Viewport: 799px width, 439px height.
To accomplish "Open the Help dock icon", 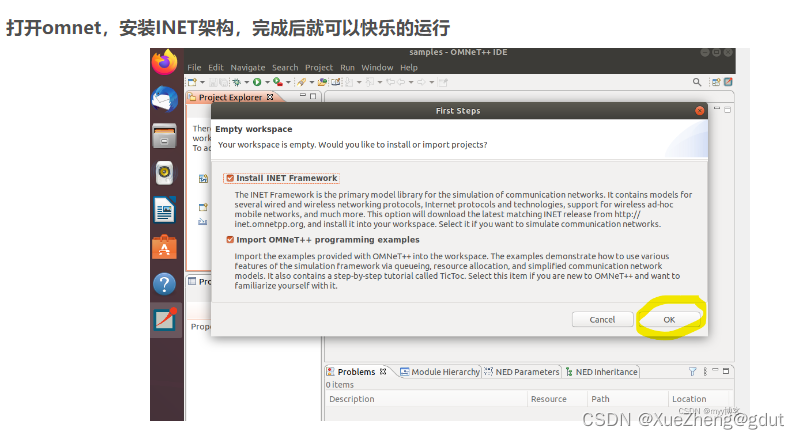I will pyautogui.click(x=165, y=284).
